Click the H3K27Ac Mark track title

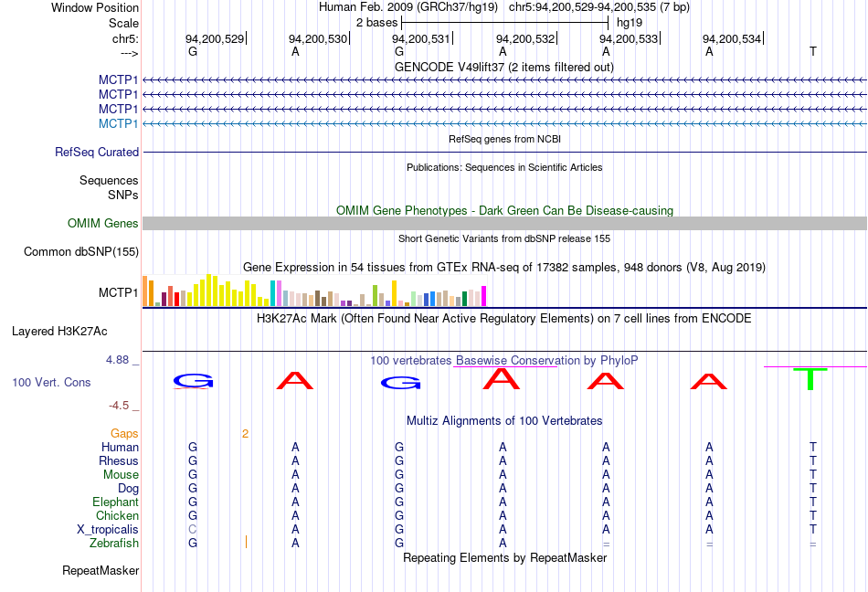pyautogui.click(x=504, y=318)
